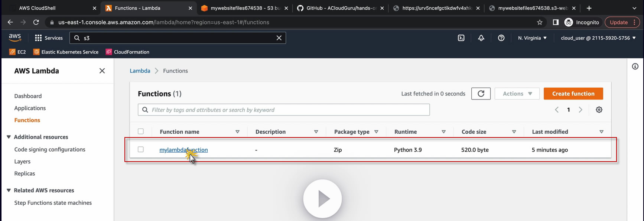
Task: Open Layers in the sidebar
Action: tap(22, 162)
